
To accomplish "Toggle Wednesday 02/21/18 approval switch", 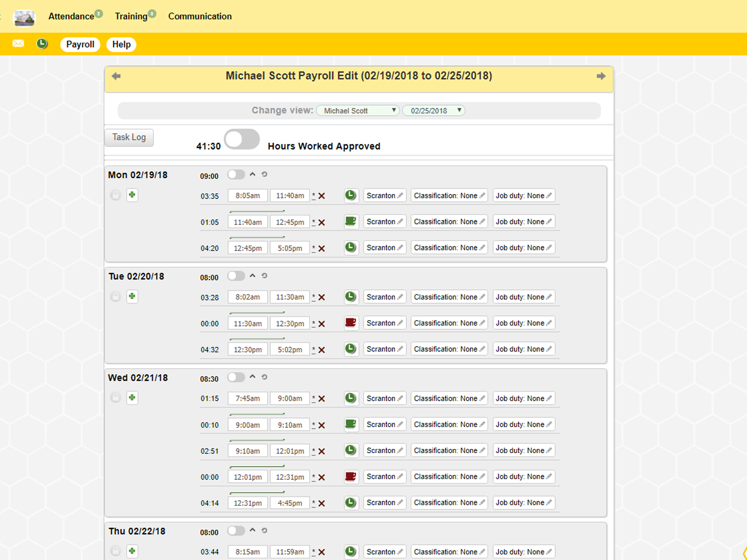I will 236,377.
